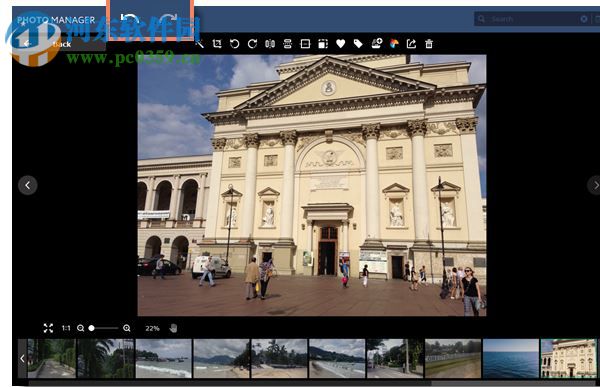Screen dimensions: 600x387
Task: Select the hand pan tool
Action: (173, 328)
